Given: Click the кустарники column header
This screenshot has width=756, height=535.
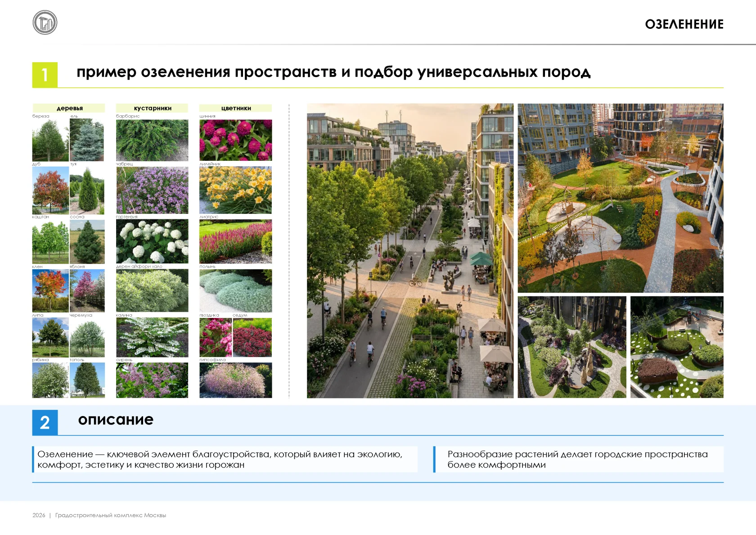Looking at the screenshot, I should click(x=153, y=108).
